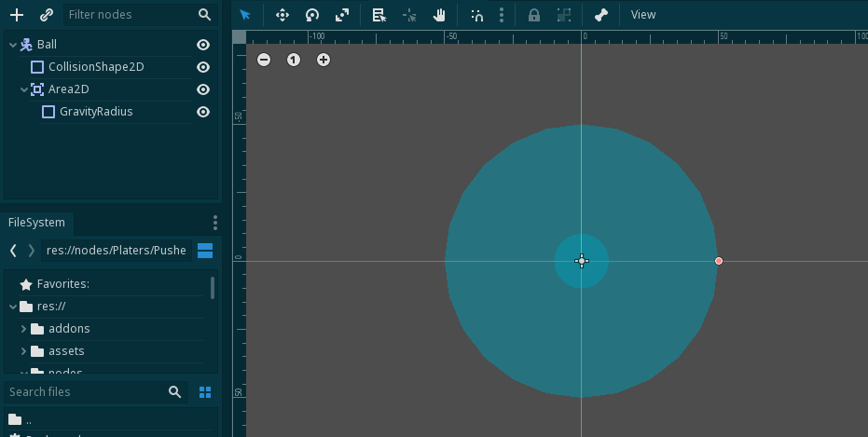
Task: Click the FileSystem tree scrollbar
Action: click(213, 288)
